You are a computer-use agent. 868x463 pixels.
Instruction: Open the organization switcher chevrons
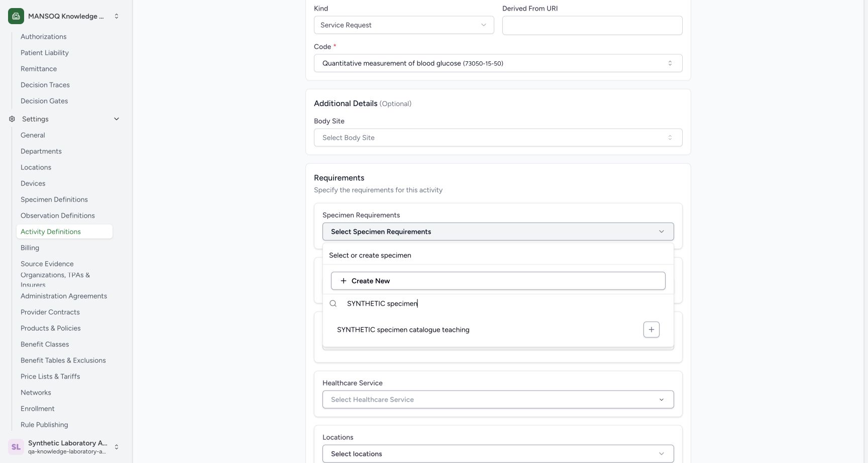(117, 16)
